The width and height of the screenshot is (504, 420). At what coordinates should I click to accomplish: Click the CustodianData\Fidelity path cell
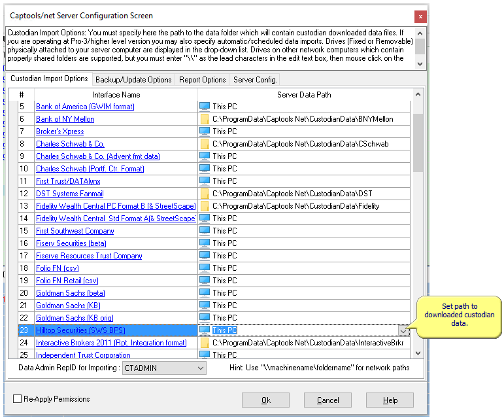(x=304, y=206)
